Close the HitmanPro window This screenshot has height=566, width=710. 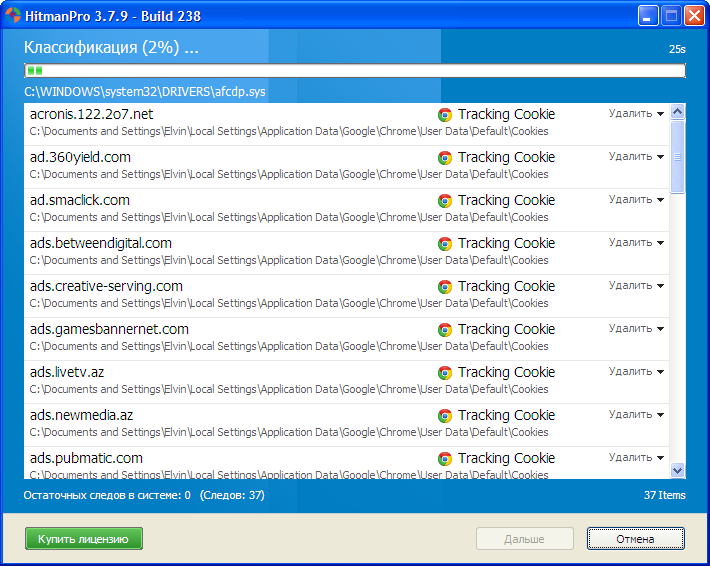(694, 16)
